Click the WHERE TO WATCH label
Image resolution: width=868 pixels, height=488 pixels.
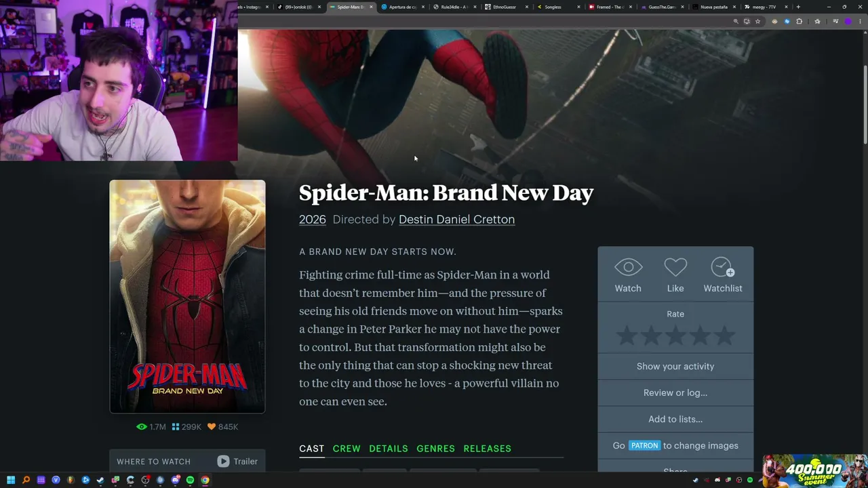pos(153,462)
